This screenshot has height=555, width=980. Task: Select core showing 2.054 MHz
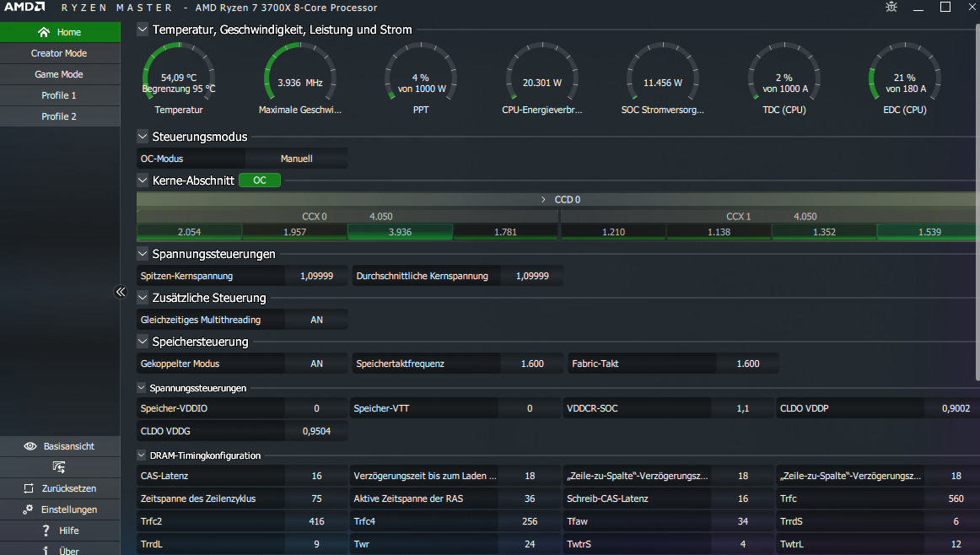coord(190,232)
